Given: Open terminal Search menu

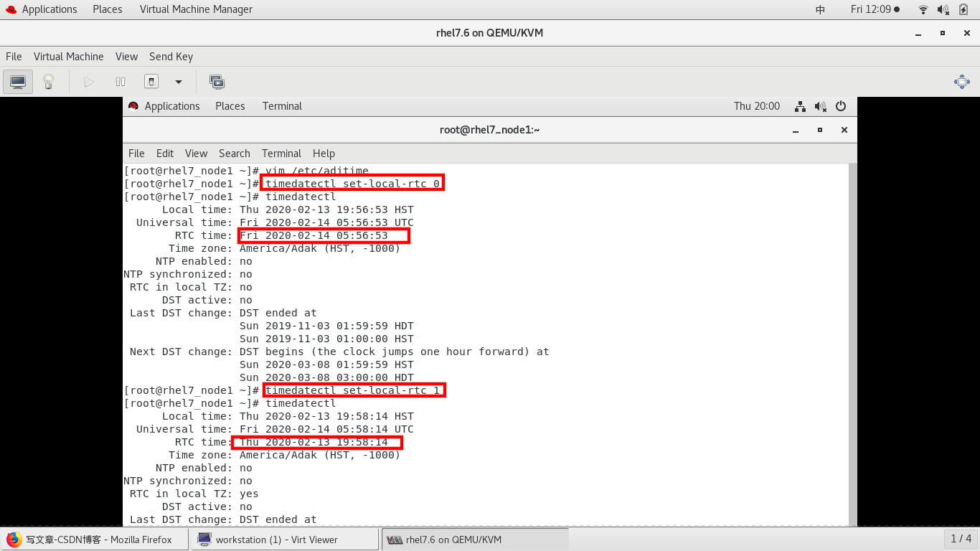Looking at the screenshot, I should click(235, 154).
